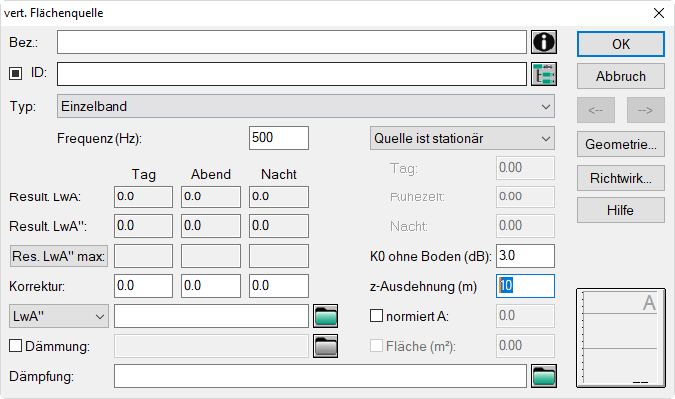The width and height of the screenshot is (675, 399).
Task: Open green folder icon next to Dämpfung field
Action: [544, 376]
